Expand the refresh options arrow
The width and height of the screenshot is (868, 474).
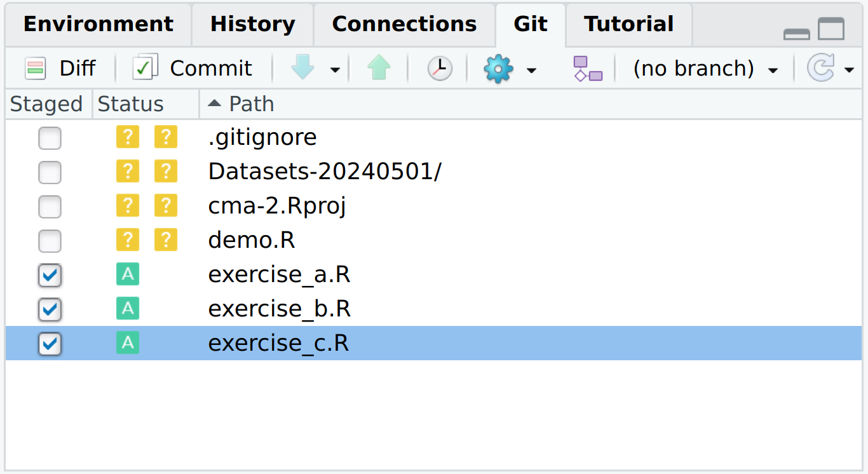pos(849,69)
